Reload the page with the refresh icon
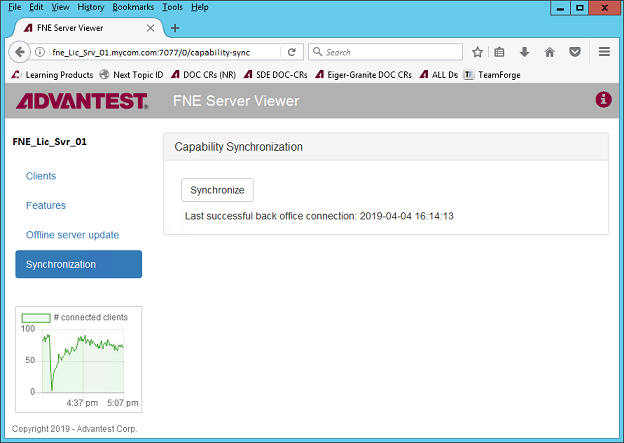This screenshot has height=443, width=624. click(291, 52)
